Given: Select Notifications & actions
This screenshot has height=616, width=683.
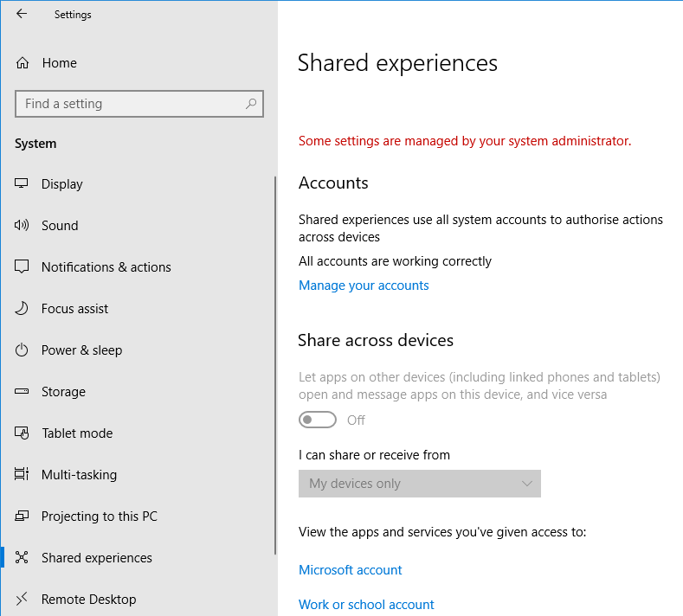Looking at the screenshot, I should [x=106, y=266].
